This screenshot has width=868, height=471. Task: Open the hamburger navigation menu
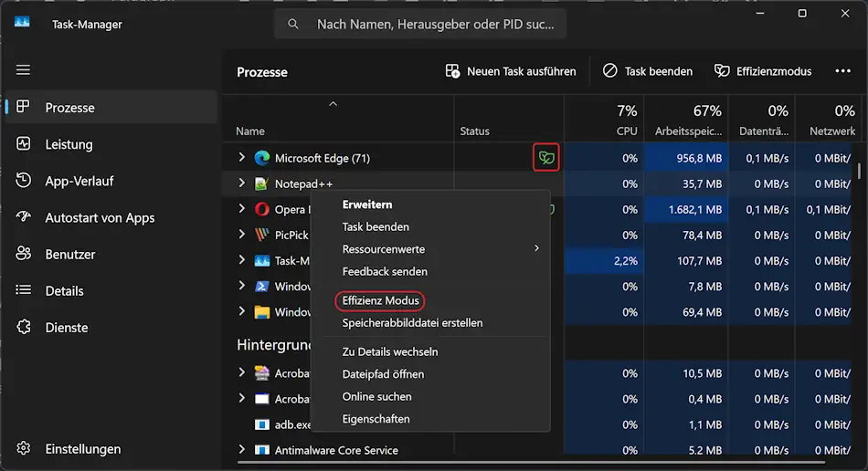coord(23,69)
